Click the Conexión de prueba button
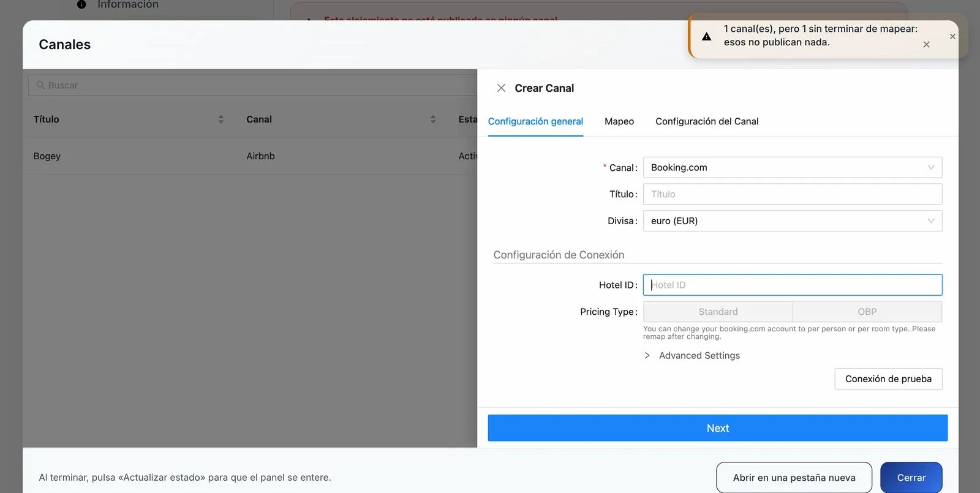 coord(888,379)
